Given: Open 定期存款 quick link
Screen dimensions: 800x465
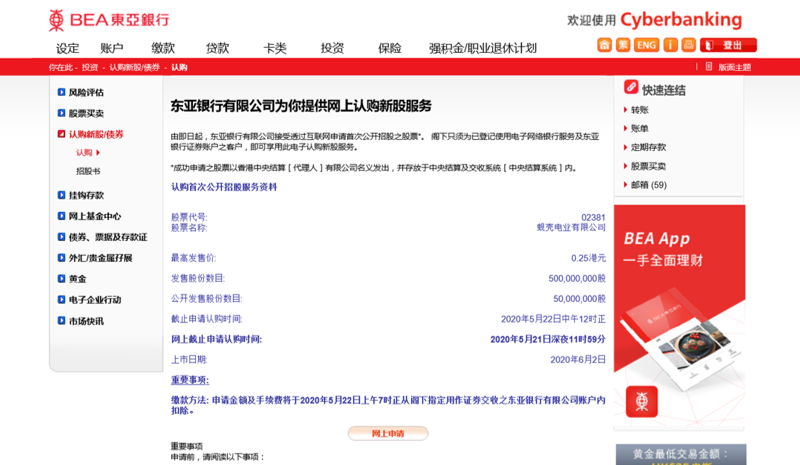Looking at the screenshot, I should pos(648,148).
